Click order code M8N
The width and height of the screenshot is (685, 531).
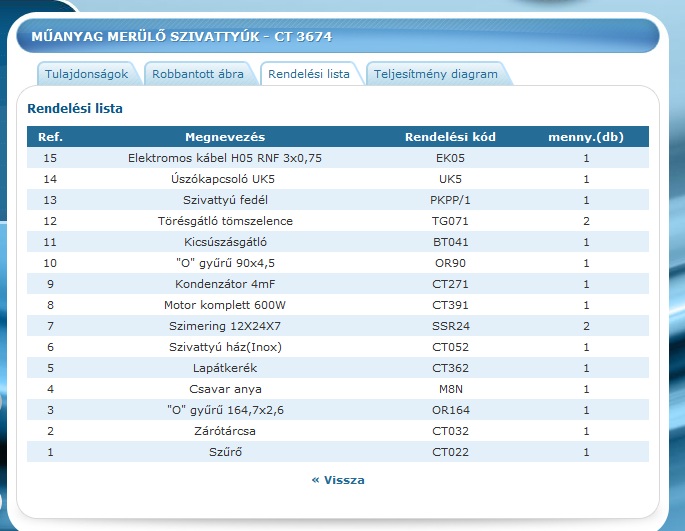point(451,389)
